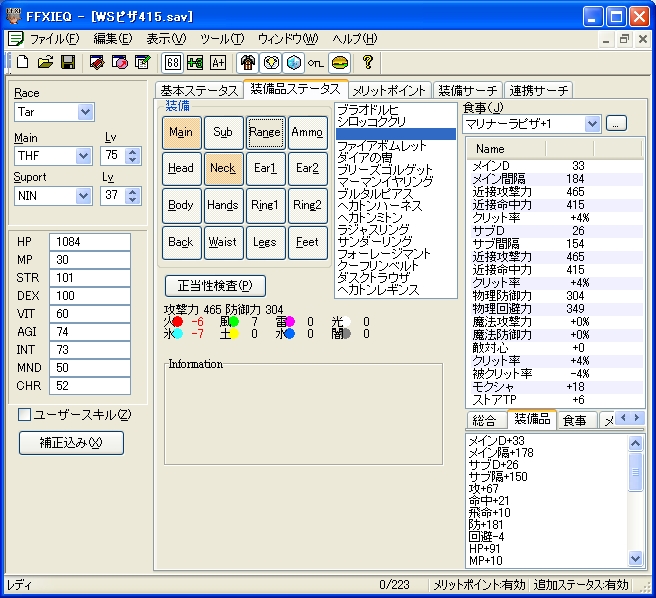Screen dimensions: 656x598
Task: Toggle the Sub equipment slot button
Action: point(223,132)
